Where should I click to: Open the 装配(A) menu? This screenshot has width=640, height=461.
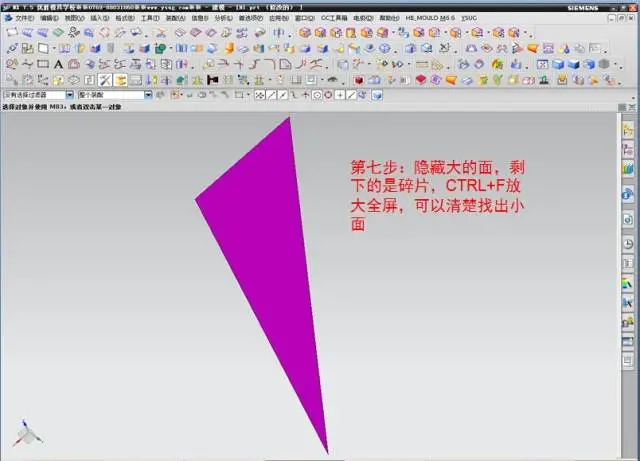pyautogui.click(x=175, y=18)
